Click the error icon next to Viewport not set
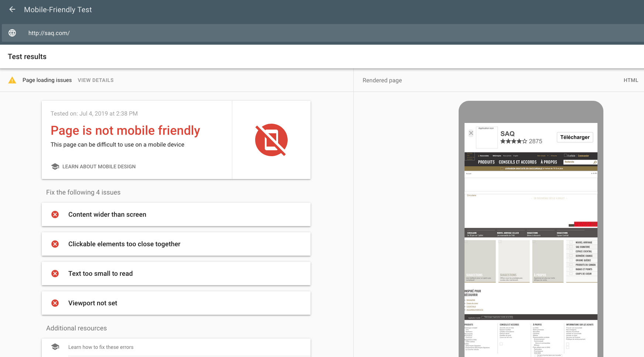 point(55,303)
